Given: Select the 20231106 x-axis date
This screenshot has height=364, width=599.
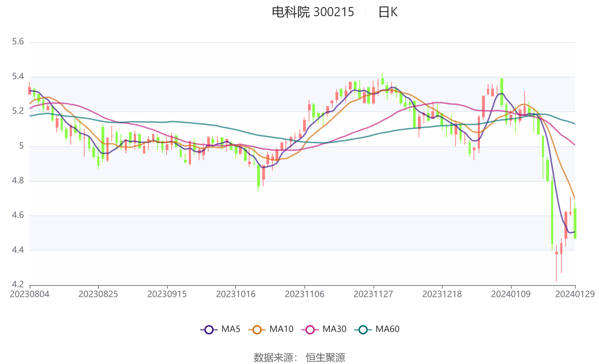Looking at the screenshot, I should click(304, 294).
